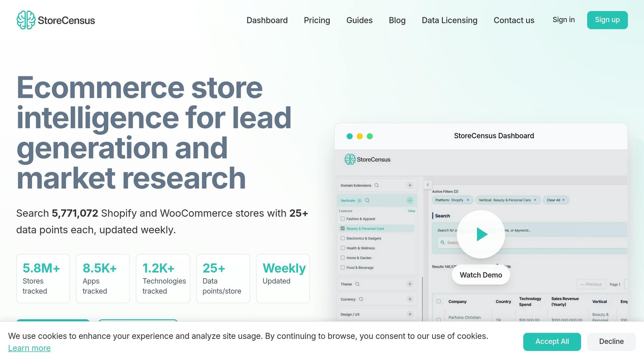Visit the Blog from the navigation
Viewport: 644px width, 362px height.
point(397,20)
